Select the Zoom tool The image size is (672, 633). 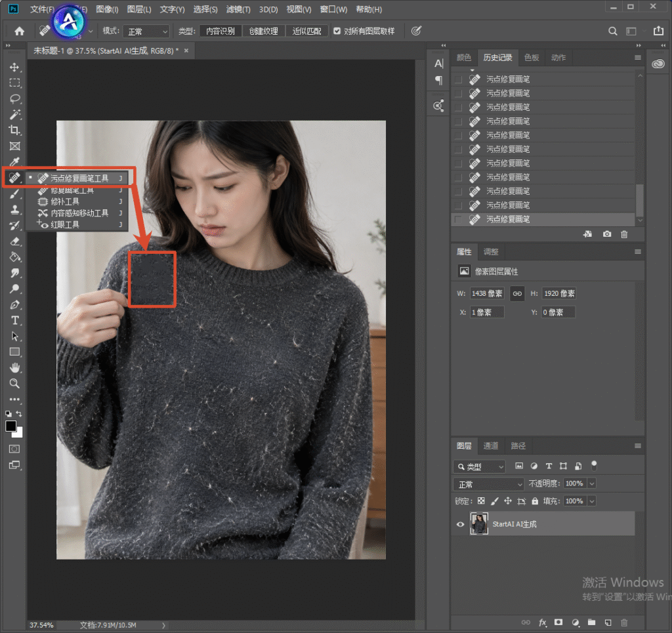(x=15, y=383)
